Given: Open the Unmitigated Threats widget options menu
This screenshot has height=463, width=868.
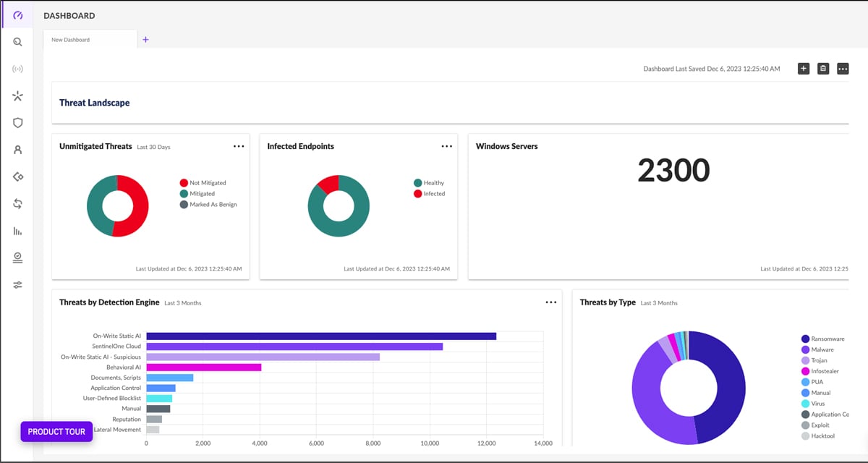Looking at the screenshot, I should point(239,145).
